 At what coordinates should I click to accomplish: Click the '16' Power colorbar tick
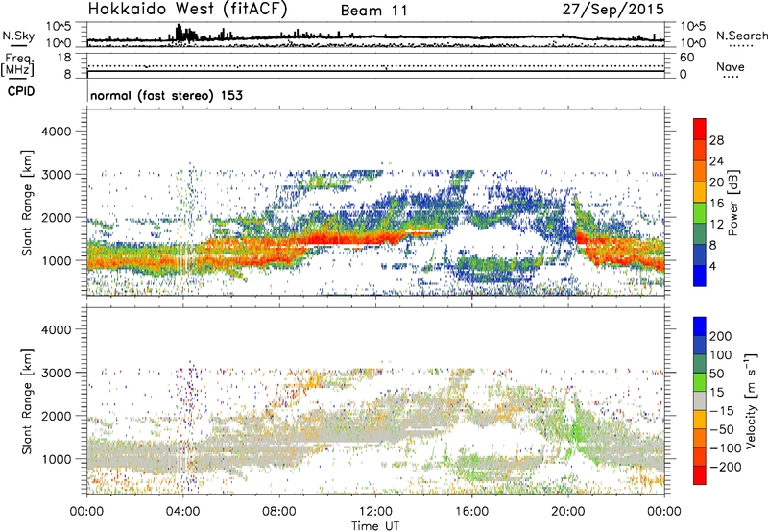pos(716,204)
